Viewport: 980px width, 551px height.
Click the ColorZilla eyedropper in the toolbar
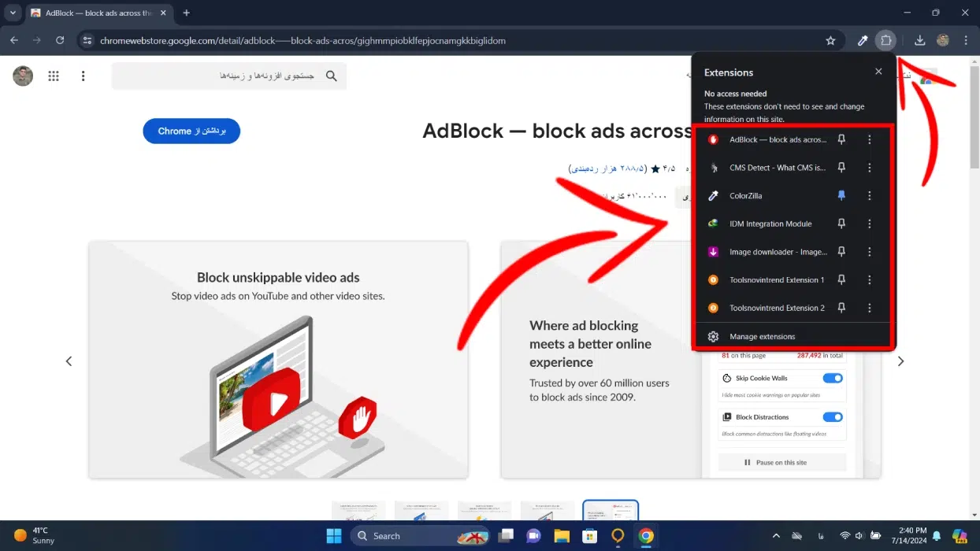pyautogui.click(x=863, y=41)
